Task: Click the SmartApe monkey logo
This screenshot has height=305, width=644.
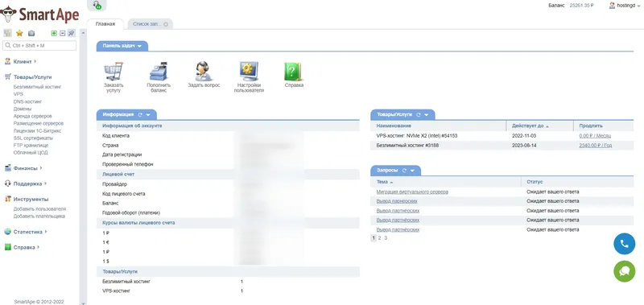Action: coord(8,14)
